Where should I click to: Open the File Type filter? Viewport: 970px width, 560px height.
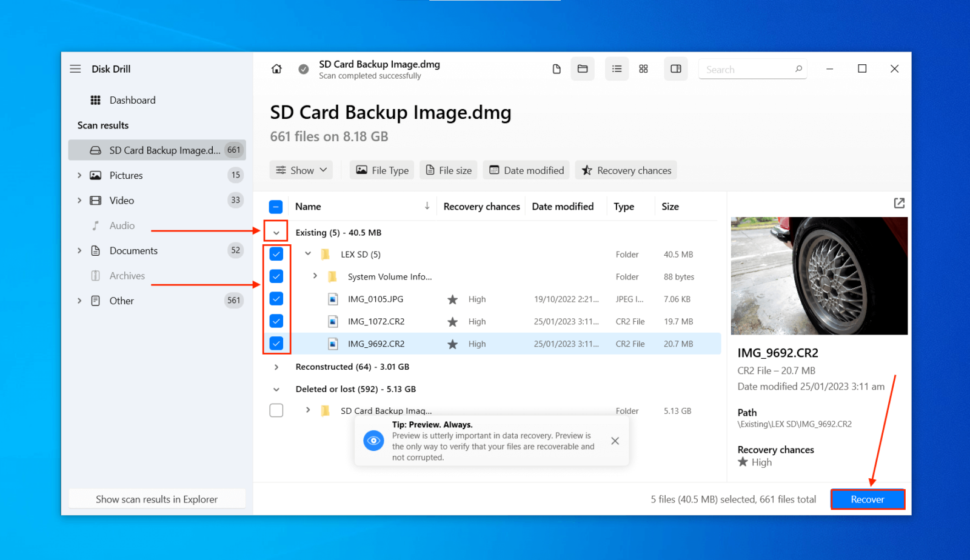click(x=381, y=170)
